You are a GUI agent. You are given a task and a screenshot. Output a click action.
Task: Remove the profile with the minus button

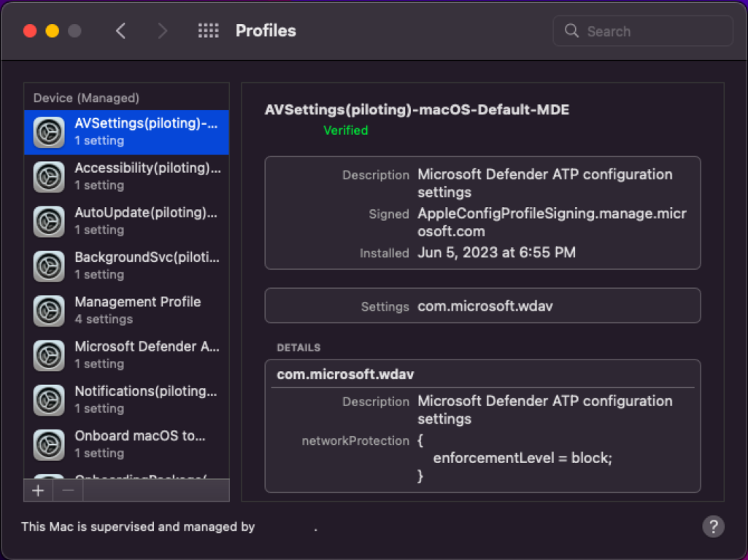(68, 491)
